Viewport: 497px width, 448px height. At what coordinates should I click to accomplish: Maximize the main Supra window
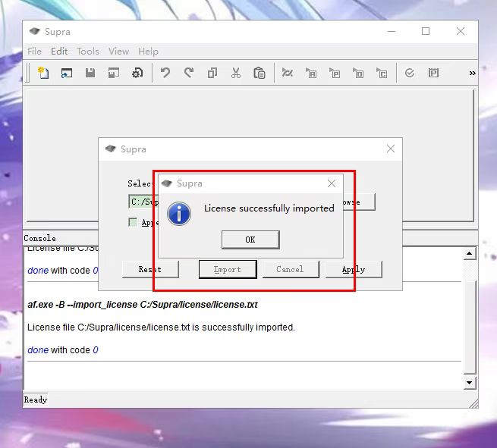[x=426, y=31]
